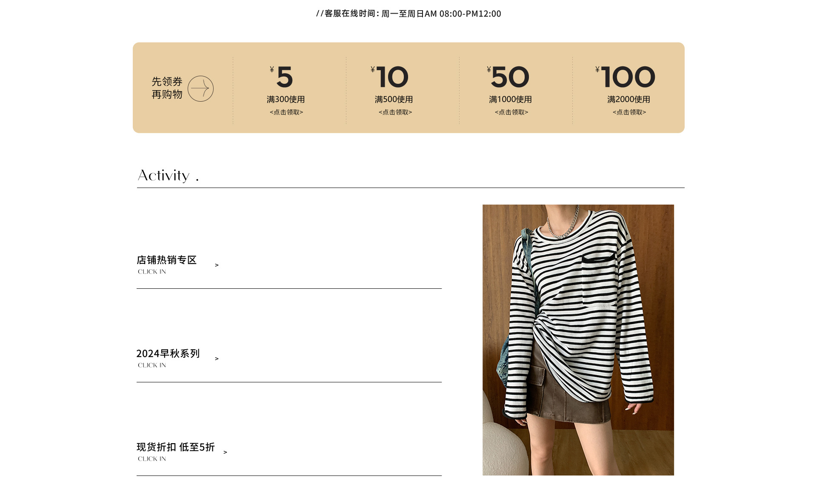
Task: Click CLICK IN under 店铺热销专区
Action: click(152, 272)
